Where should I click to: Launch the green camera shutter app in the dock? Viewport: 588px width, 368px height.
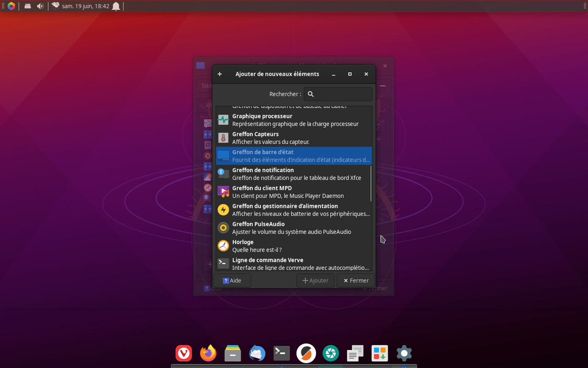[330, 353]
